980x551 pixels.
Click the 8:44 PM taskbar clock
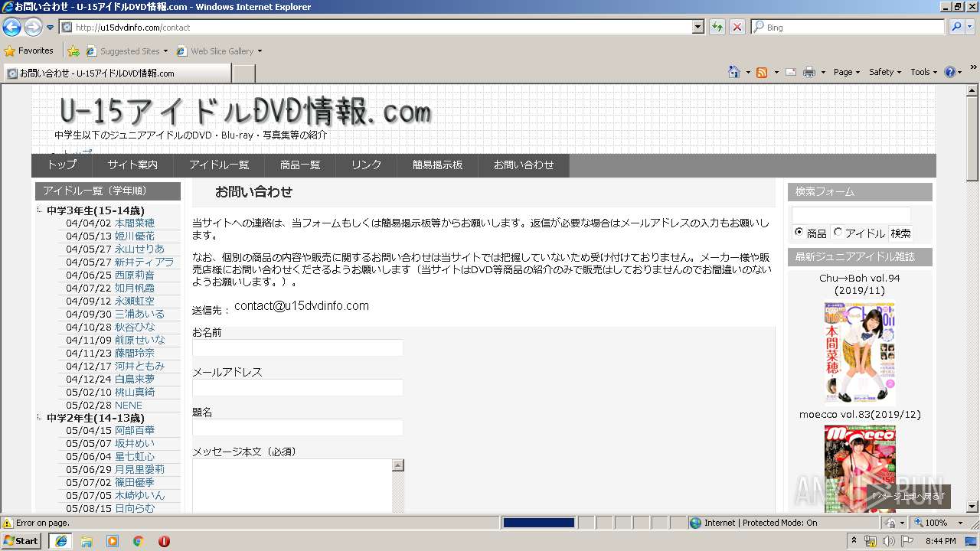[x=940, y=541]
